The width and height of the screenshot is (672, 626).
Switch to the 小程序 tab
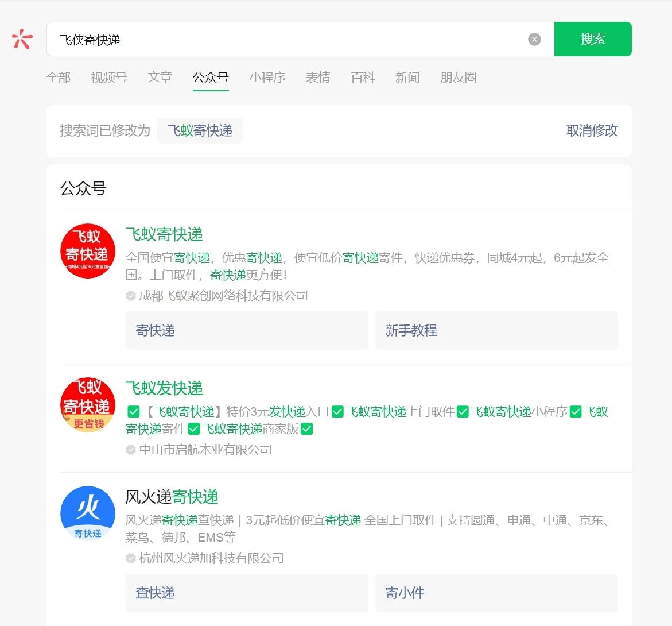tap(267, 78)
